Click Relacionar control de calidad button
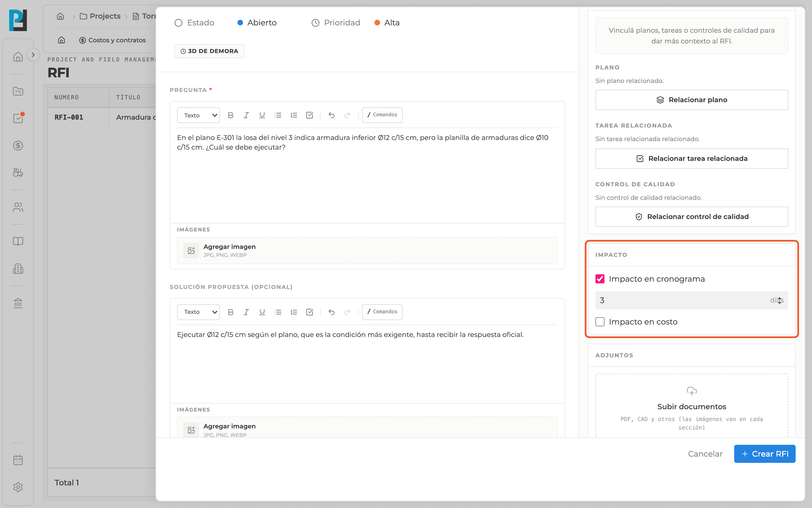Viewport: 812px width, 508px height. (692, 217)
